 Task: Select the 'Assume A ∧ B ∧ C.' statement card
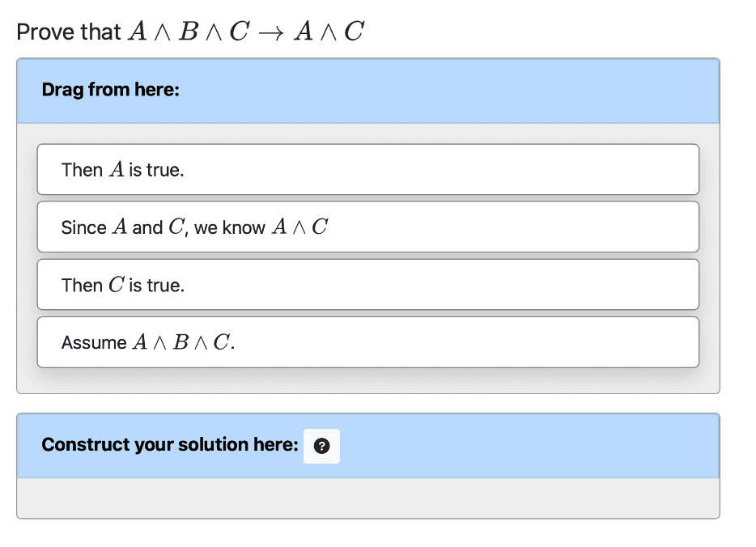pyautogui.click(x=368, y=341)
